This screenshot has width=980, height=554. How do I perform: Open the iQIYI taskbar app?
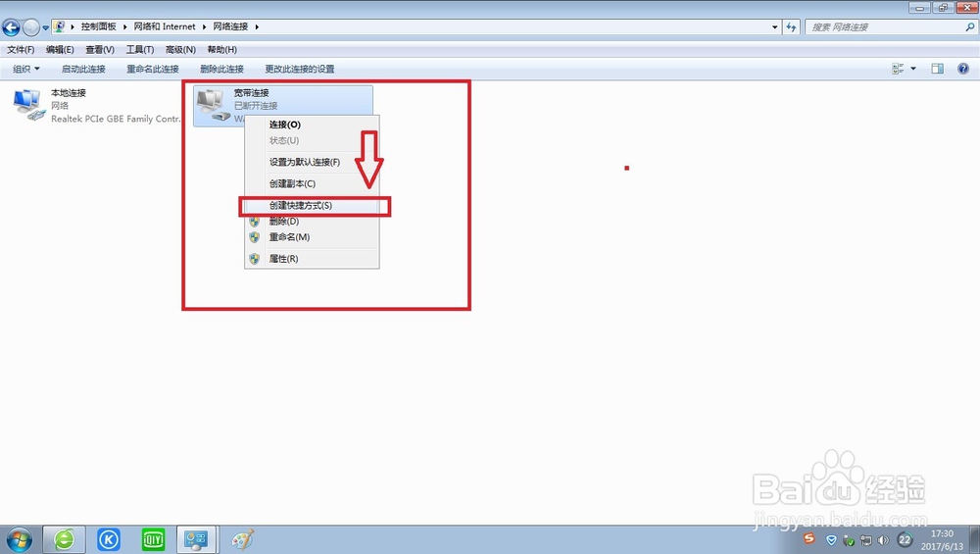(153, 539)
